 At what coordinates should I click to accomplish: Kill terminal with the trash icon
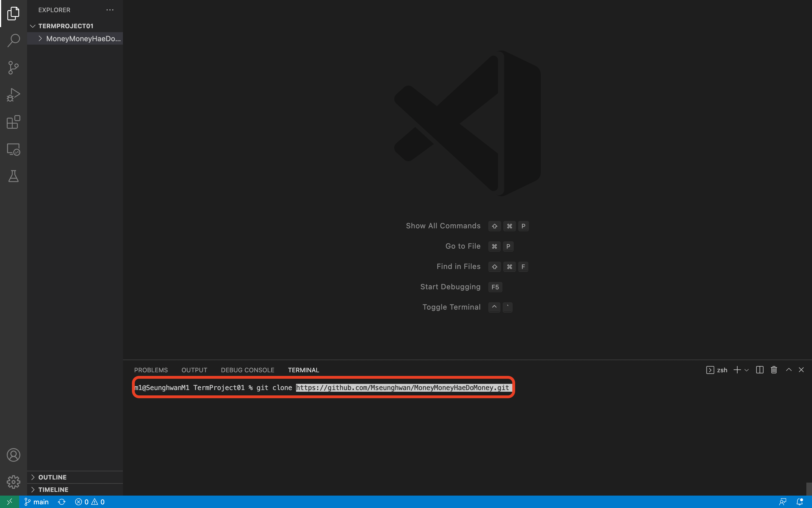(774, 370)
